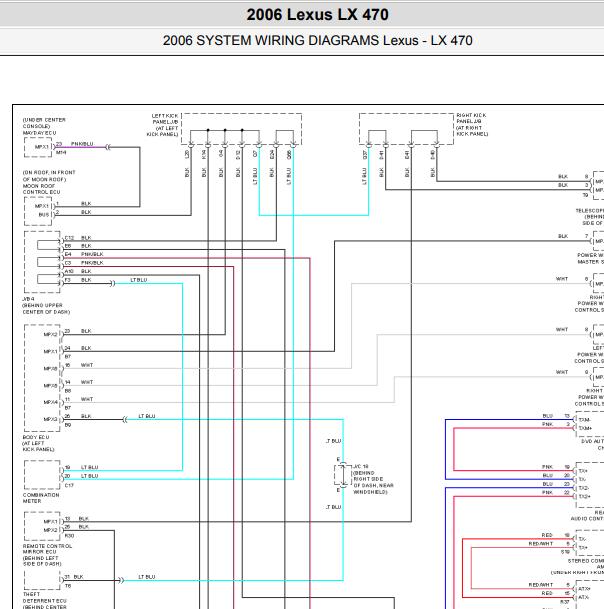Click the REMOTE CONTROL MIRROR ECU label

point(47,549)
